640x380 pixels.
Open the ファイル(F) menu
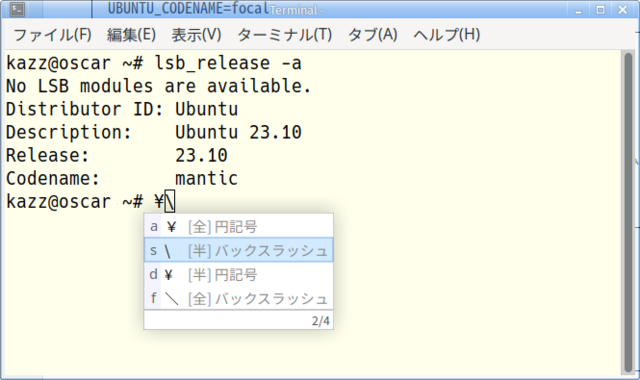click(x=53, y=35)
